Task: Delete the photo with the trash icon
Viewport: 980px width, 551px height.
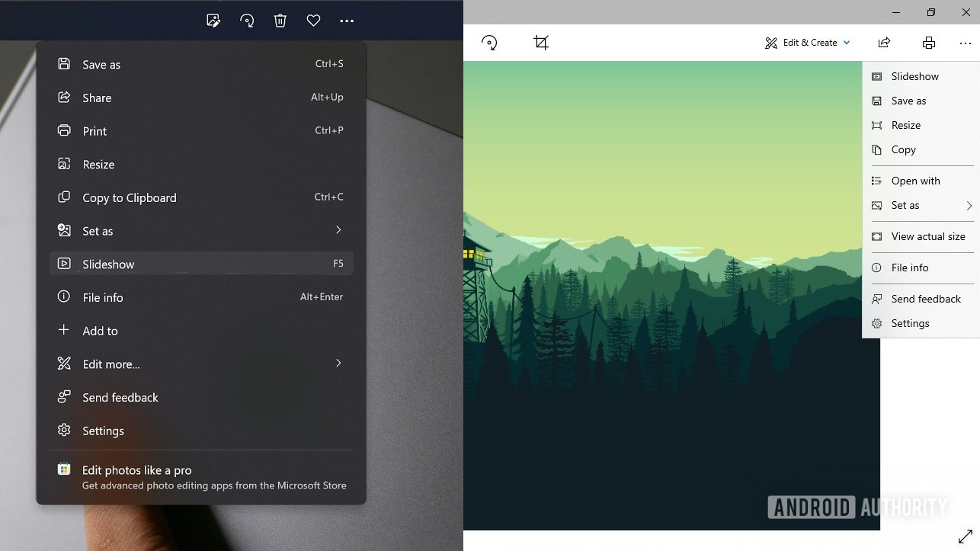Action: 280,21
